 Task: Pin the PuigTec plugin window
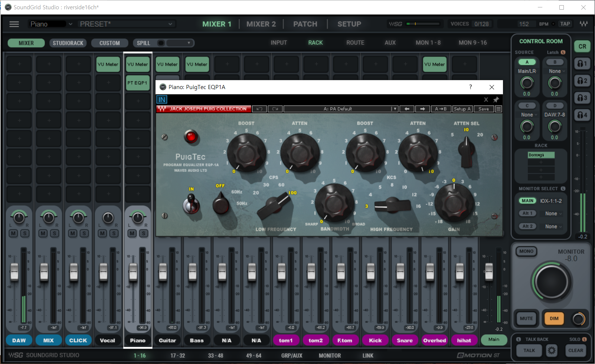point(496,100)
